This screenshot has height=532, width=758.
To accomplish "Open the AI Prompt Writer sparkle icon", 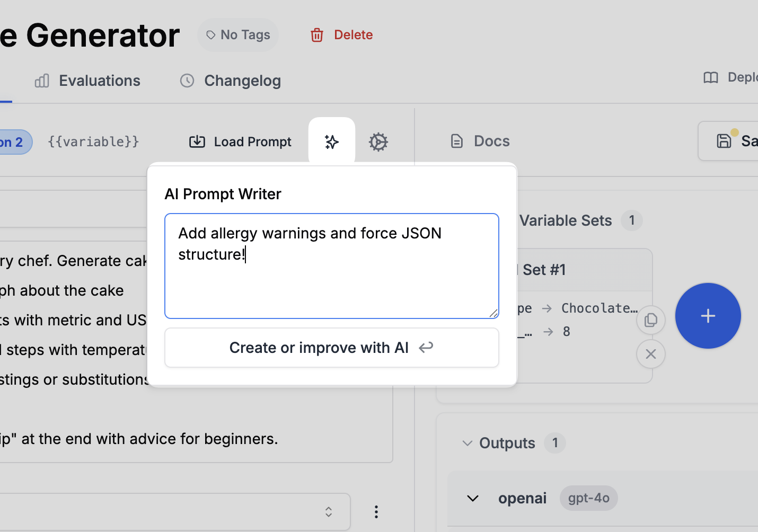I will click(x=331, y=141).
